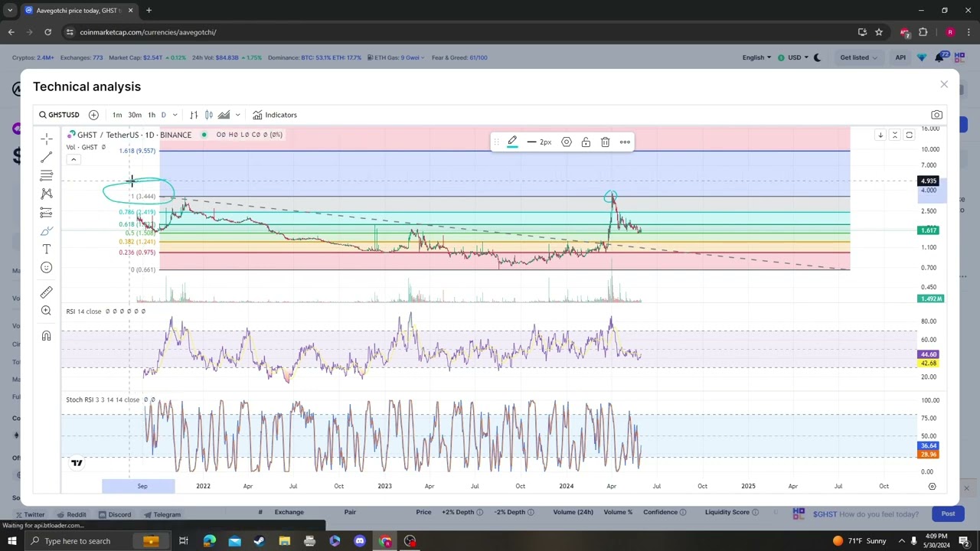Open the Windows Start menu
This screenshot has height=551, width=980.
(12, 541)
